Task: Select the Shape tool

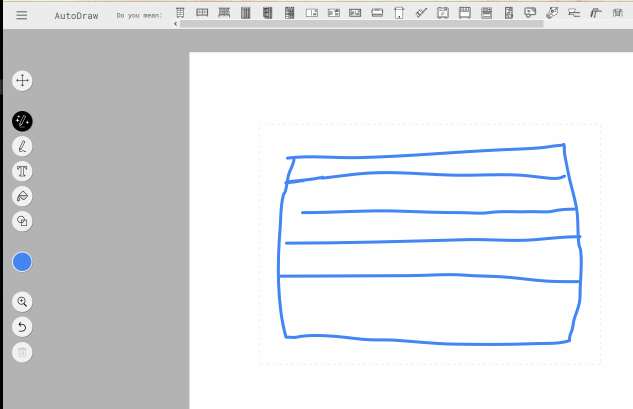Action: pyautogui.click(x=22, y=221)
